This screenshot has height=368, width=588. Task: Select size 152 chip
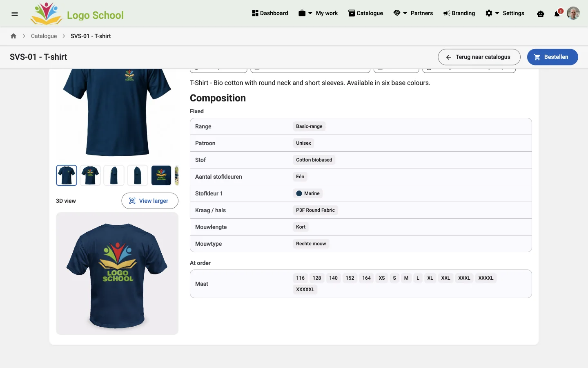350,278
